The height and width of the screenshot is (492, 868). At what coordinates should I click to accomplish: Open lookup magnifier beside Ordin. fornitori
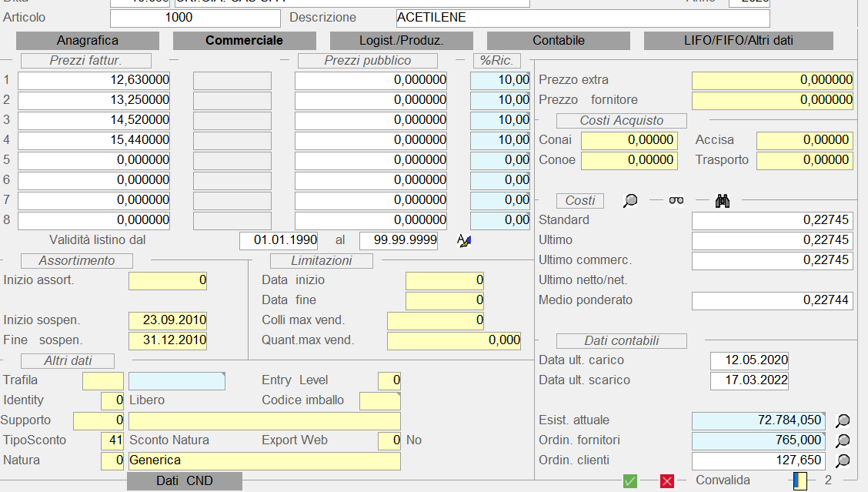(843, 440)
